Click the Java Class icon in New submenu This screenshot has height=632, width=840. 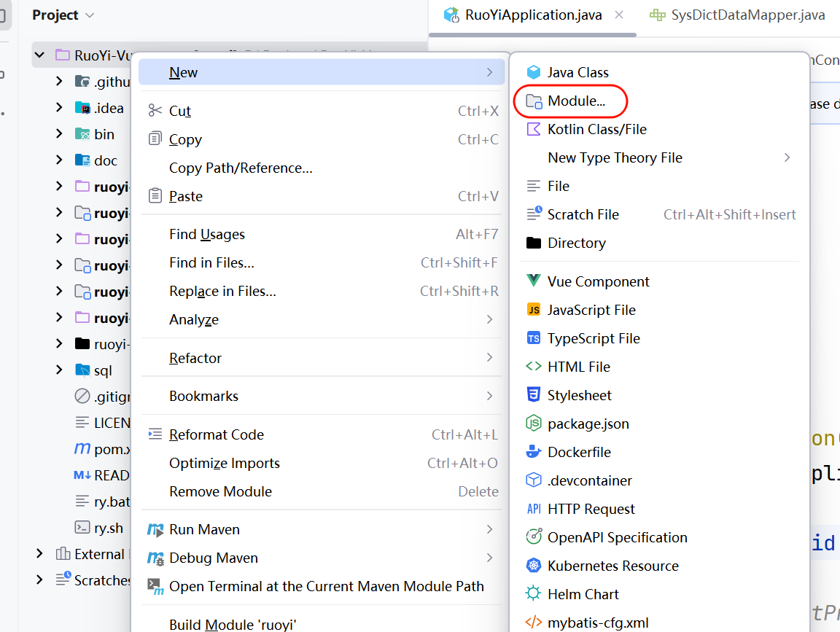534,72
